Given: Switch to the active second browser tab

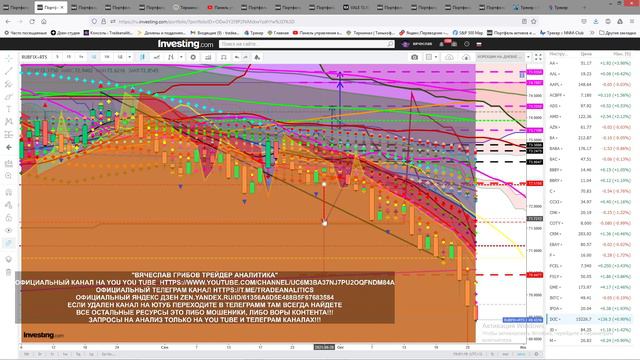Looking at the screenshot, I should tap(51, 7).
